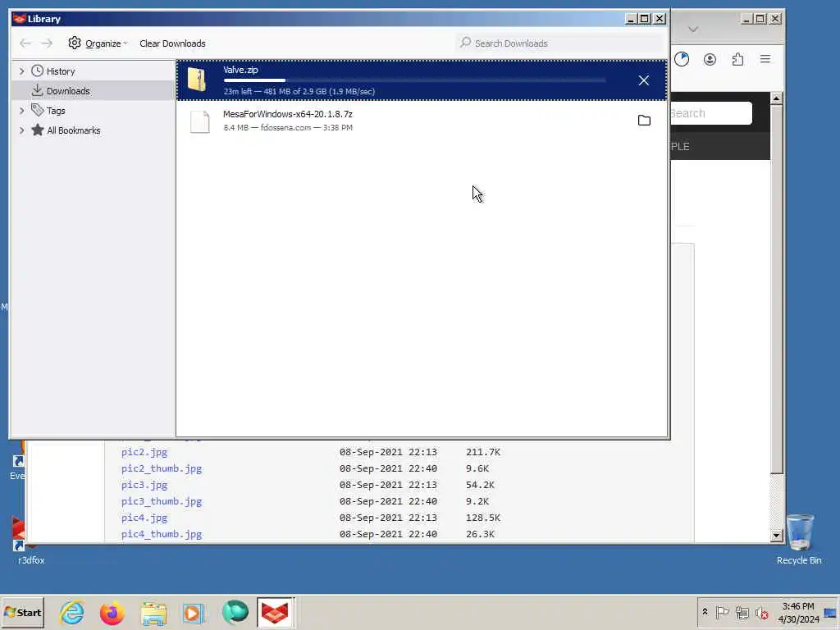Open the r3dfox desktop shortcut
The height and width of the screenshot is (630, 840).
[x=29, y=541]
